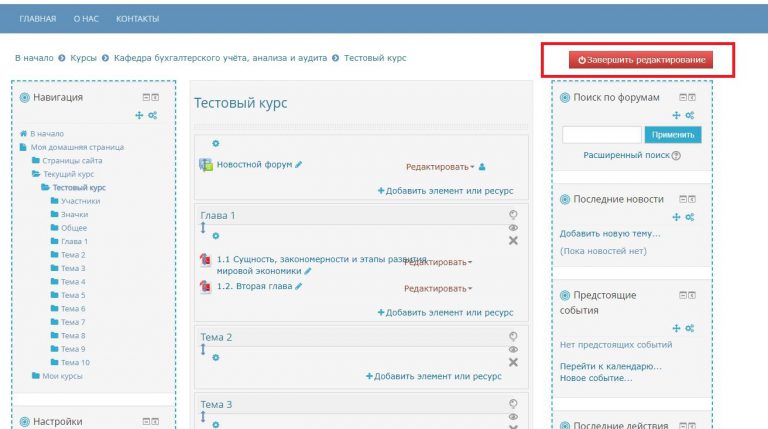Viewport: 768px width, 429px height.
Task: Click the move arrow for Глава 1 section
Action: tap(203, 229)
